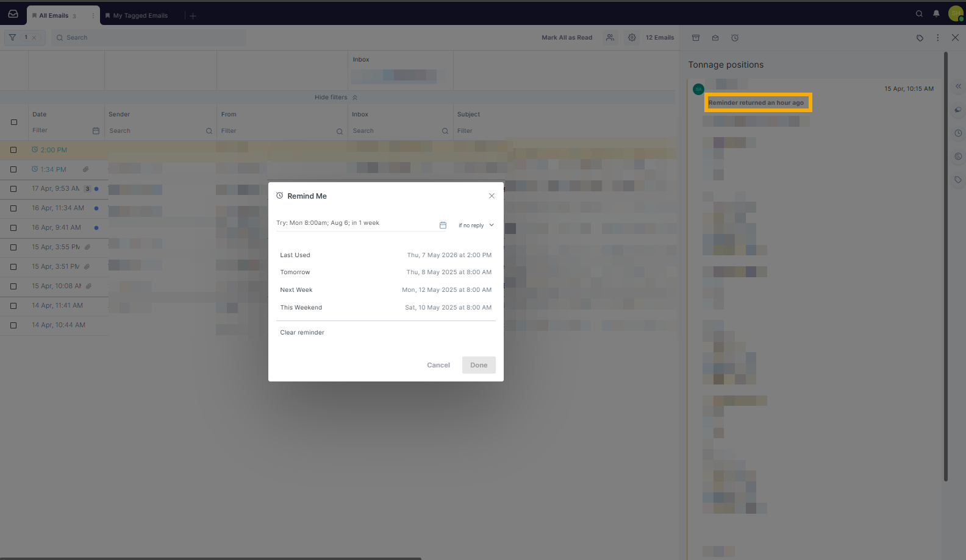Collapse filters with Hide filters chevron
Image resolution: width=966 pixels, height=560 pixels.
pyautogui.click(x=354, y=97)
